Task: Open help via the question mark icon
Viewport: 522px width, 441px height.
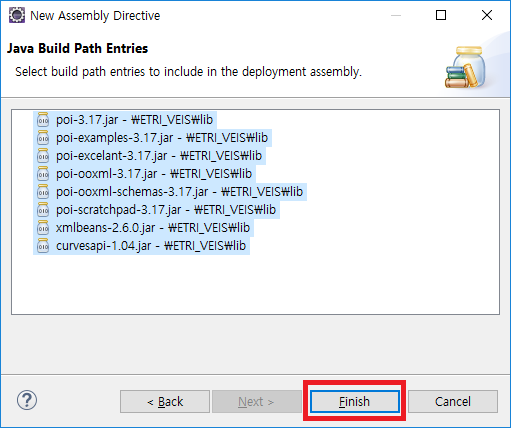Action: pos(27,401)
